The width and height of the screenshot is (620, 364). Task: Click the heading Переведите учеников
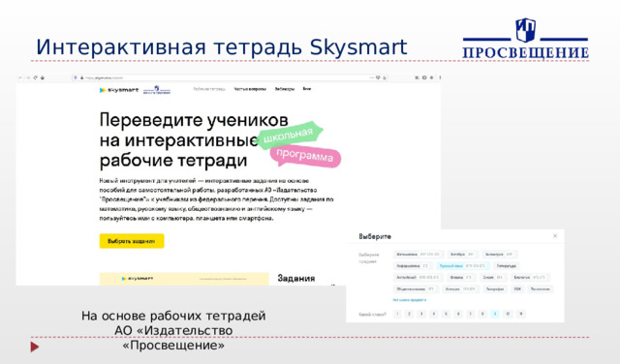(x=194, y=120)
